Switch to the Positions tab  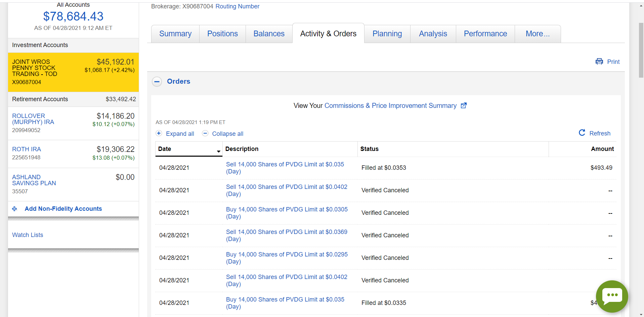222,34
